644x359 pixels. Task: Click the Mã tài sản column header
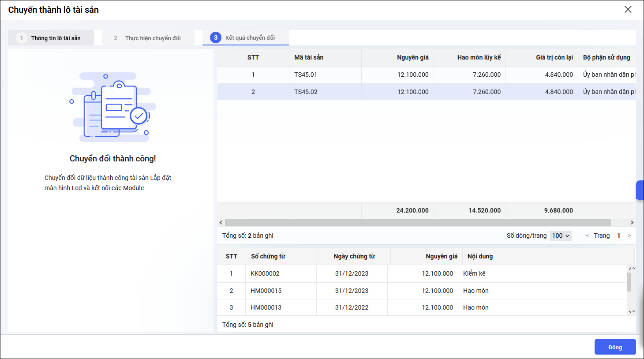(309, 57)
